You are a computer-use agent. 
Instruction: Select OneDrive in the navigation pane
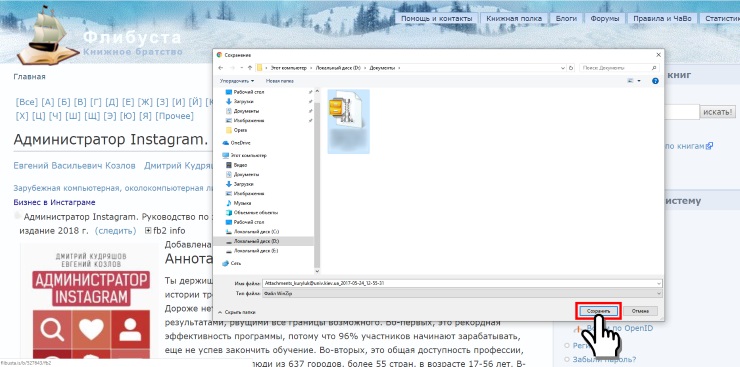[236, 142]
